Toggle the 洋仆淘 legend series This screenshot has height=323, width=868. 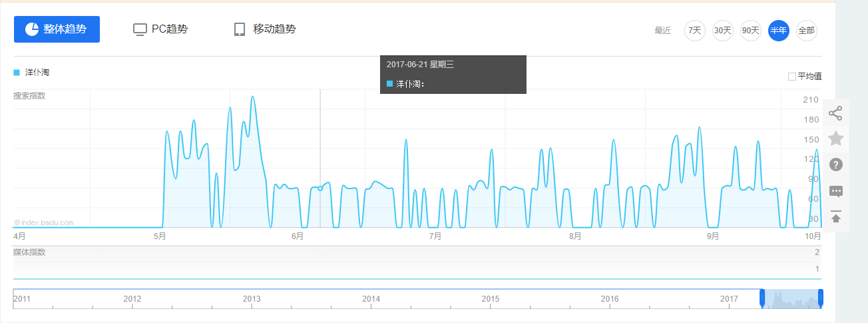tap(31, 72)
